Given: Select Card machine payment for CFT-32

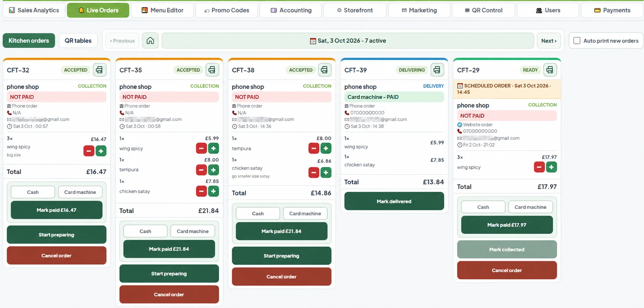Looking at the screenshot, I should (80, 192).
